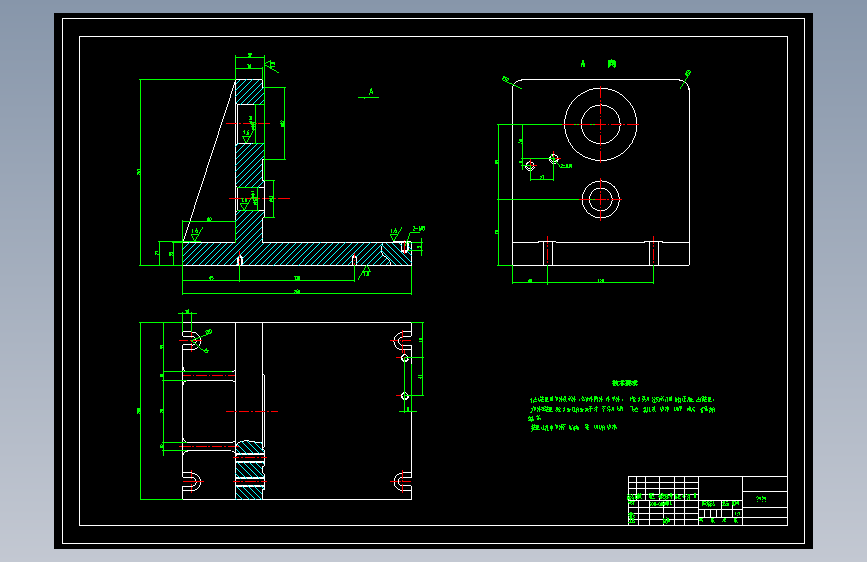Image resolution: width=867 pixels, height=562 pixels.
Task: Click the threaded hole leader note on the base end
Action: (419, 228)
